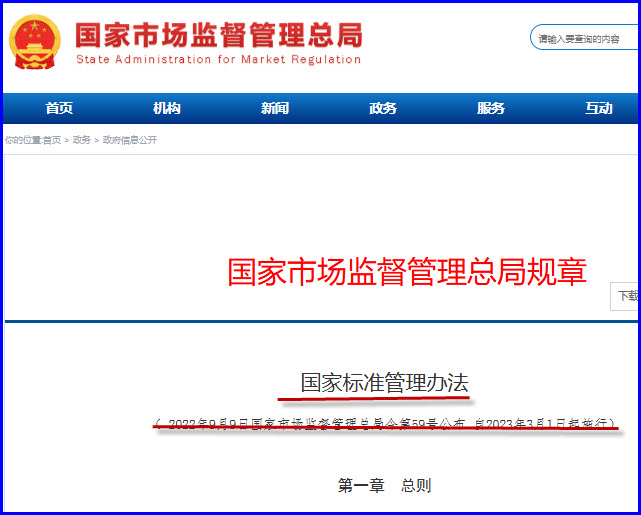Follow the 政务 breadcrumb link

point(81,140)
